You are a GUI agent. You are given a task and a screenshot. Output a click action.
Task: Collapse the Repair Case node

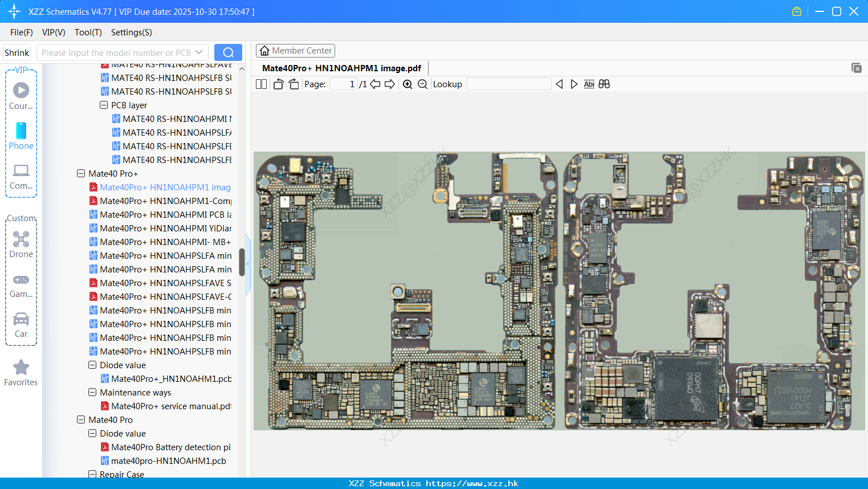point(92,474)
